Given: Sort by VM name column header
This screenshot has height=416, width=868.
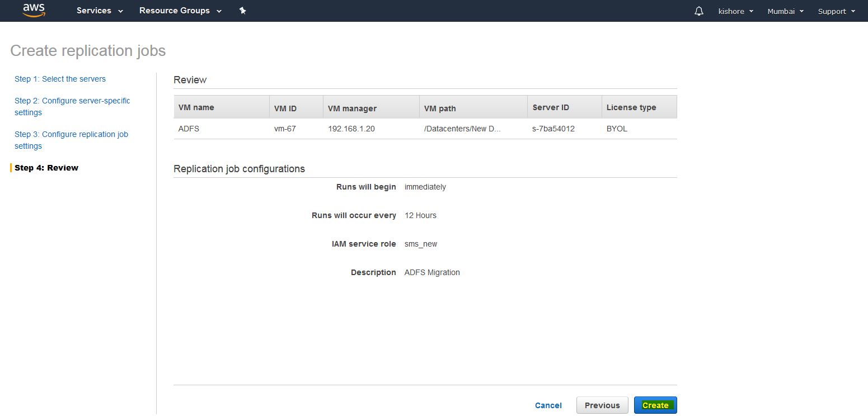Looking at the screenshot, I should (x=196, y=107).
